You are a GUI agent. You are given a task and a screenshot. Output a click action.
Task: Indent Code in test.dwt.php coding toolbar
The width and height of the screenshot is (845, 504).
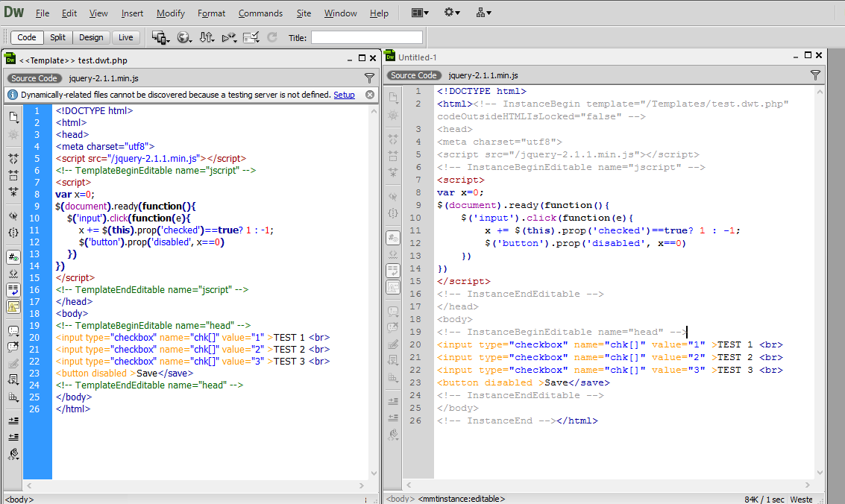(13, 420)
